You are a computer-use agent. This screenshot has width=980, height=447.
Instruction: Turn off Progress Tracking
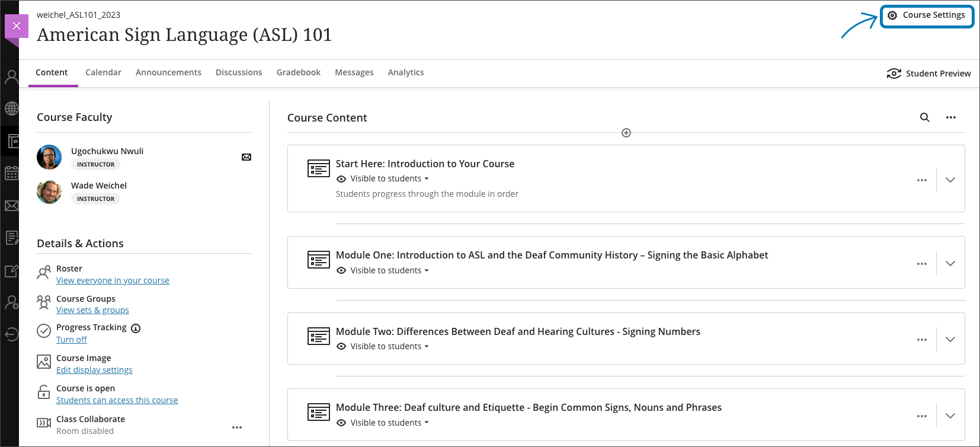tap(71, 339)
